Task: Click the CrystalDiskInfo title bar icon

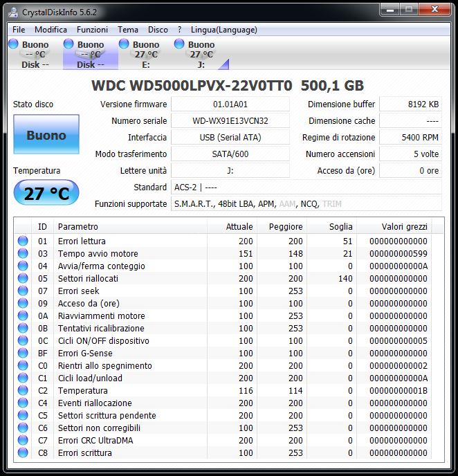Action: [x=14, y=12]
